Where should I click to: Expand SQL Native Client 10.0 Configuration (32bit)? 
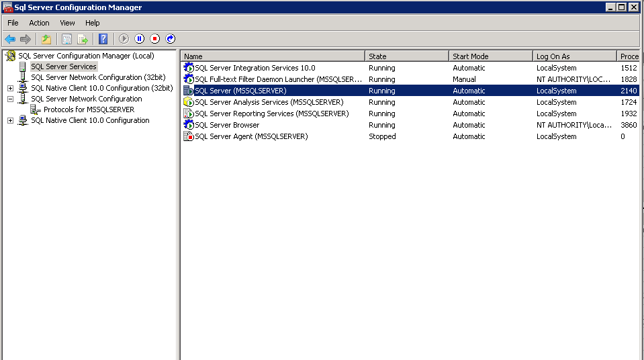pos(10,89)
